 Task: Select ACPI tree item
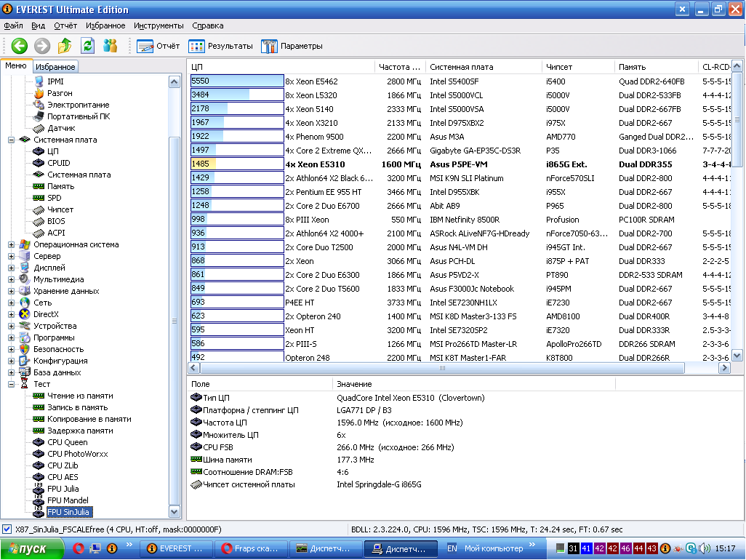coord(56,233)
